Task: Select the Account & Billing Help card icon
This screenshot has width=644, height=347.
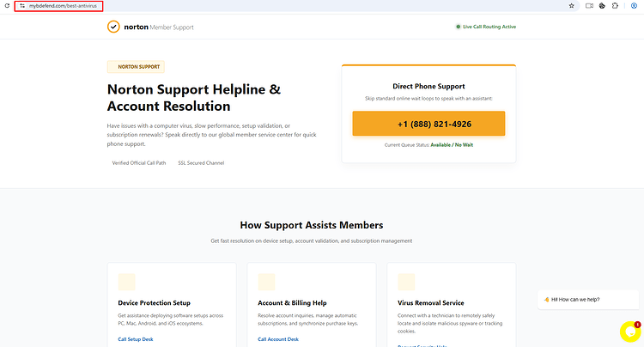Action: coord(266,282)
